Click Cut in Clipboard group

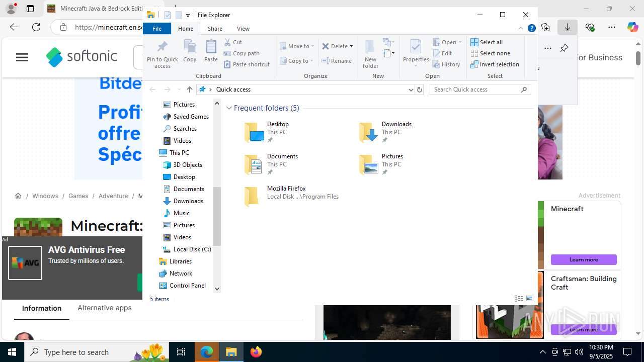[x=233, y=42]
